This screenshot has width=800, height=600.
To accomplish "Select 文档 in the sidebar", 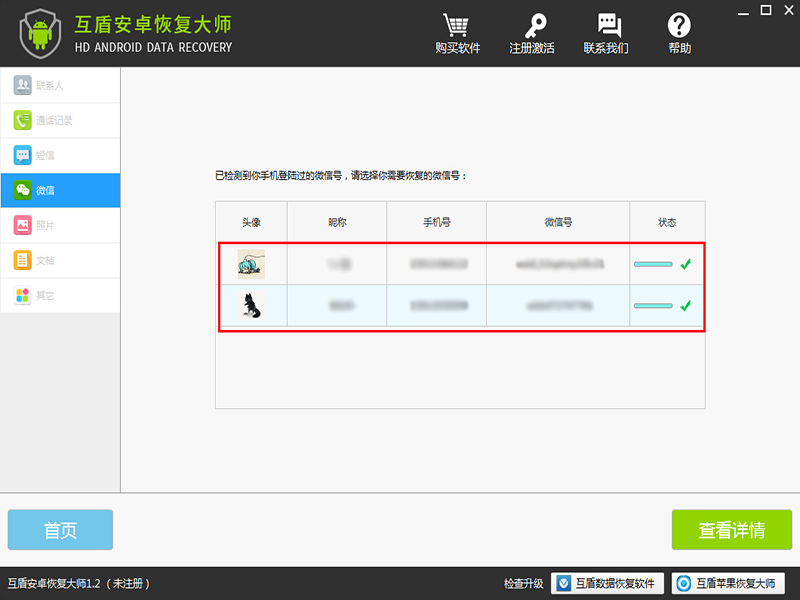I will pos(60,260).
